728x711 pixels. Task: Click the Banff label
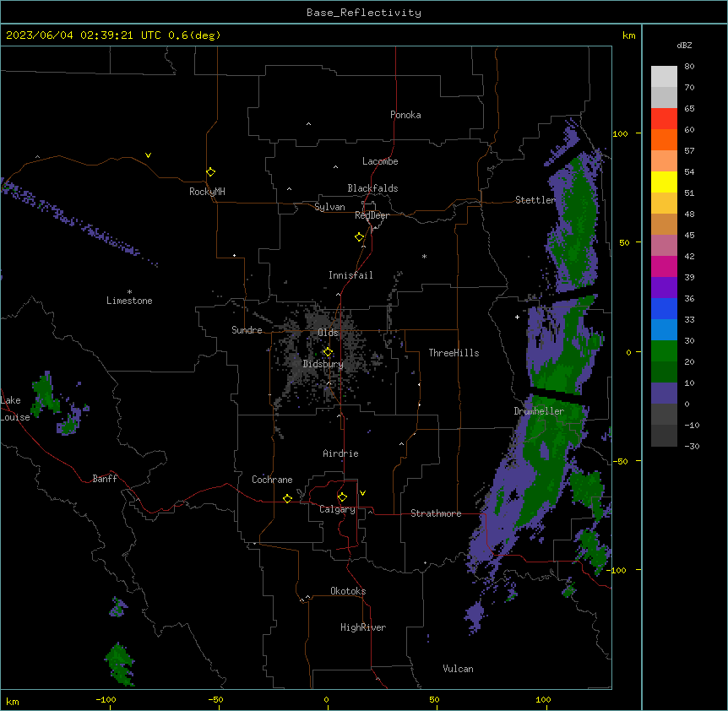tap(105, 479)
